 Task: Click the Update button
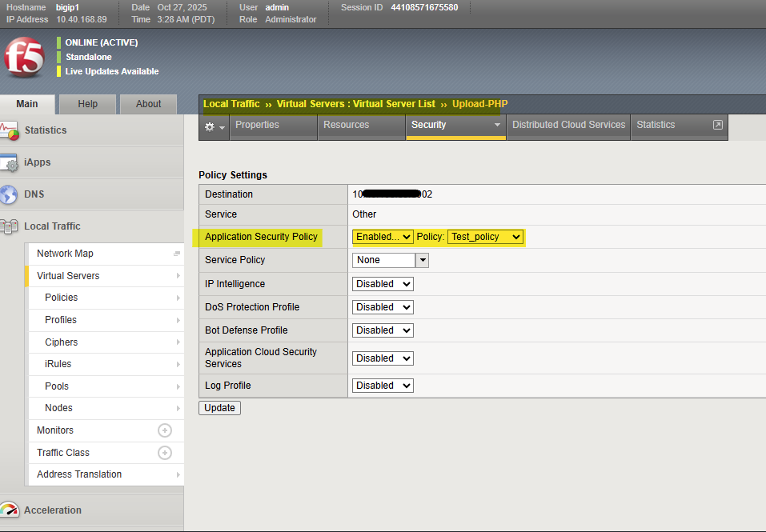[219, 408]
